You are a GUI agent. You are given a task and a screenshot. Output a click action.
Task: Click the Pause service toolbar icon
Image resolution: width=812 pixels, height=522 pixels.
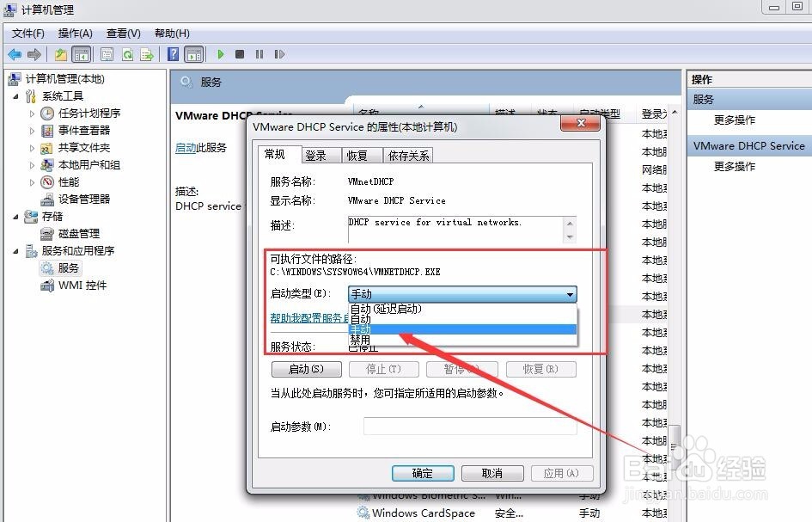(x=259, y=54)
